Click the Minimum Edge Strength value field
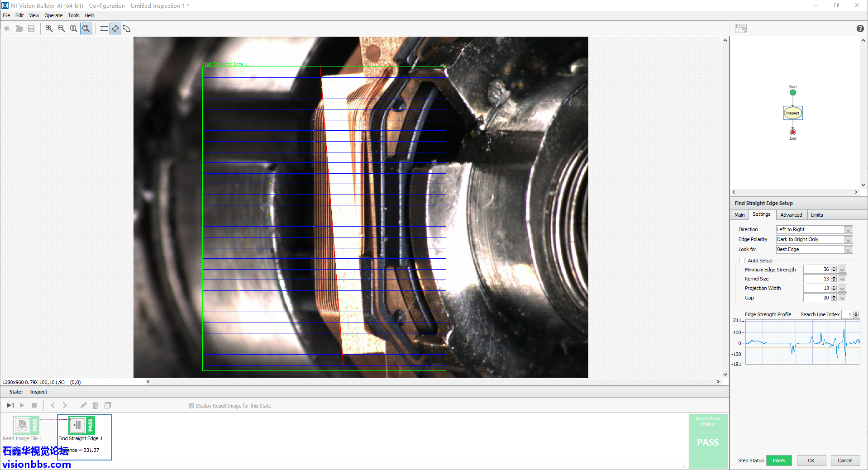This screenshot has height=470, width=868. pos(816,270)
